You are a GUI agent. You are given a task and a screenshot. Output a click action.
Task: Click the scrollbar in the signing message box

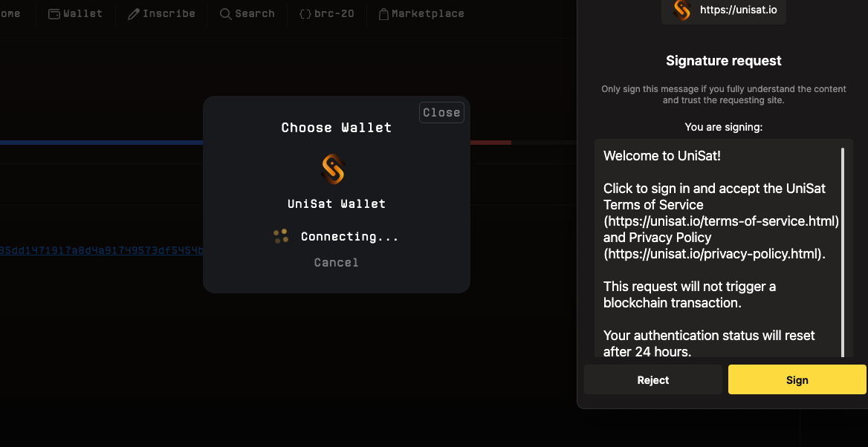(843, 252)
